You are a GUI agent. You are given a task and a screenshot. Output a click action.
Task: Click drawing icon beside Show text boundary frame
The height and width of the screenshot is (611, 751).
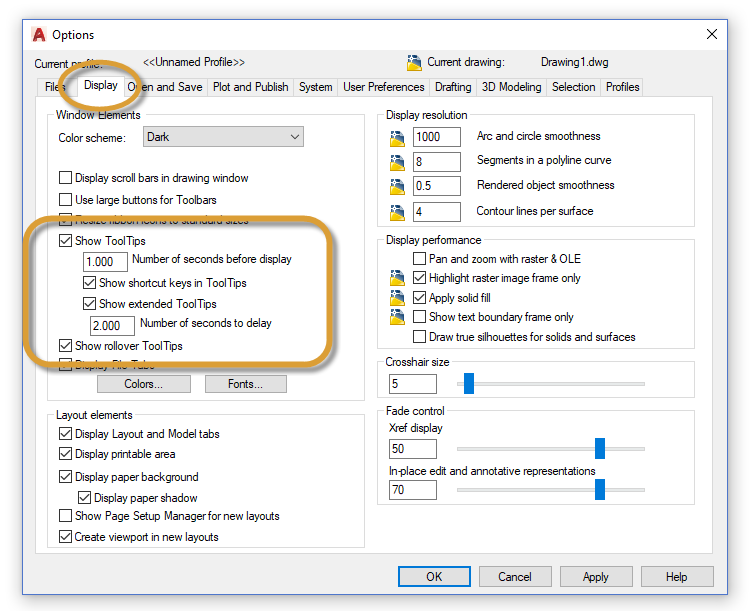(x=397, y=317)
